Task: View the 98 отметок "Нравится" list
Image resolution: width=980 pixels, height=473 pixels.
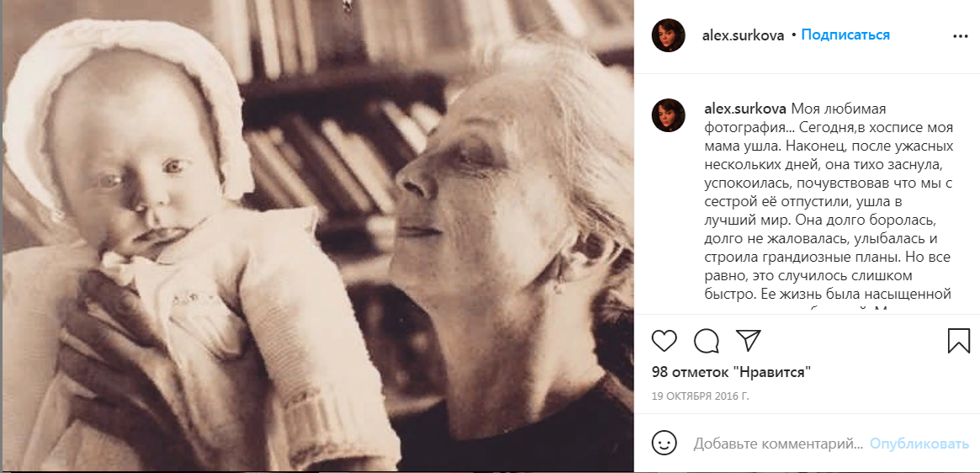Action: [x=731, y=372]
